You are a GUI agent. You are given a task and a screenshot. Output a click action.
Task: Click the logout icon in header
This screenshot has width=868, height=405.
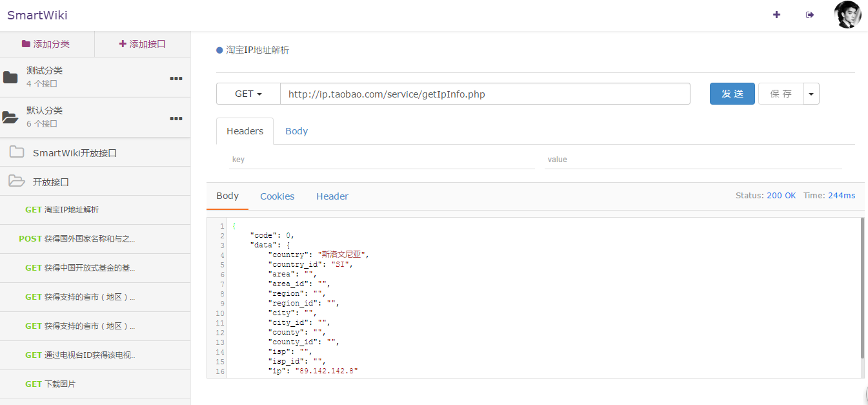tap(810, 15)
